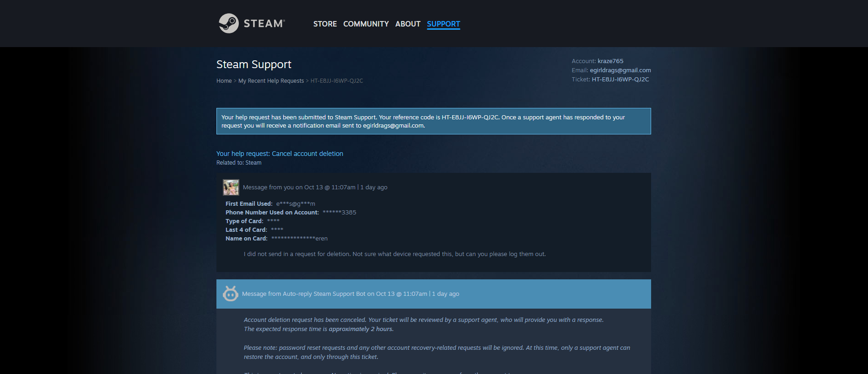
Task: Click the Auto-reply Steam Support Bot message header
Action: [434, 294]
